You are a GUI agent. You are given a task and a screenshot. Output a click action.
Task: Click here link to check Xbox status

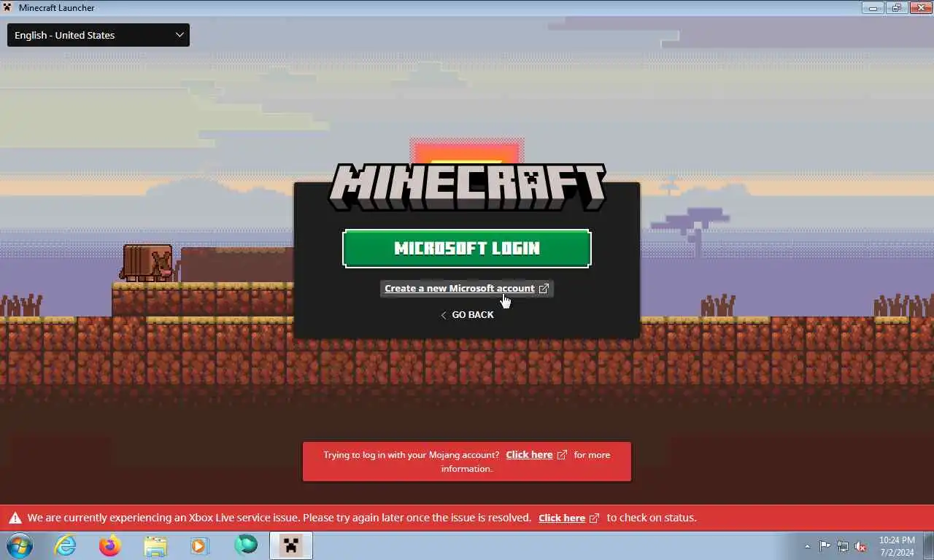pos(562,518)
